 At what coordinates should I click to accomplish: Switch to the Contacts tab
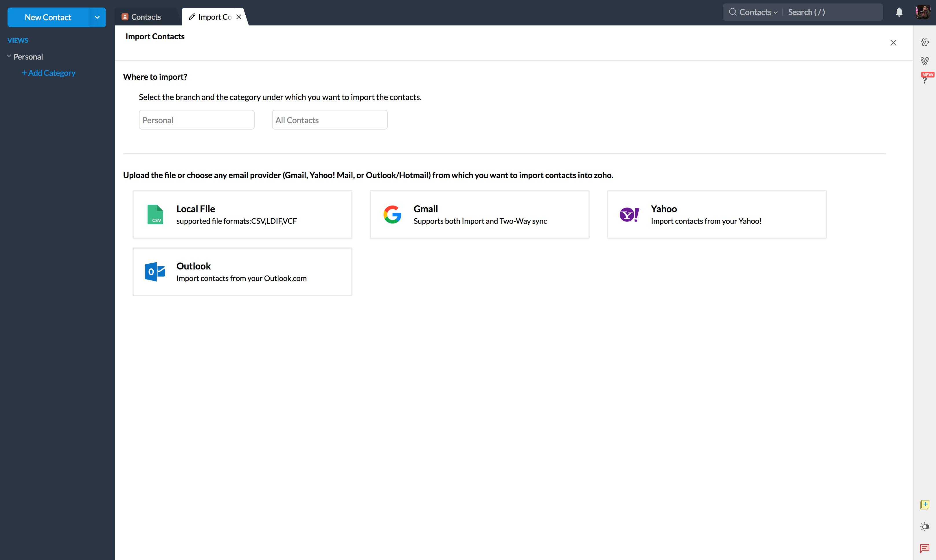point(146,17)
